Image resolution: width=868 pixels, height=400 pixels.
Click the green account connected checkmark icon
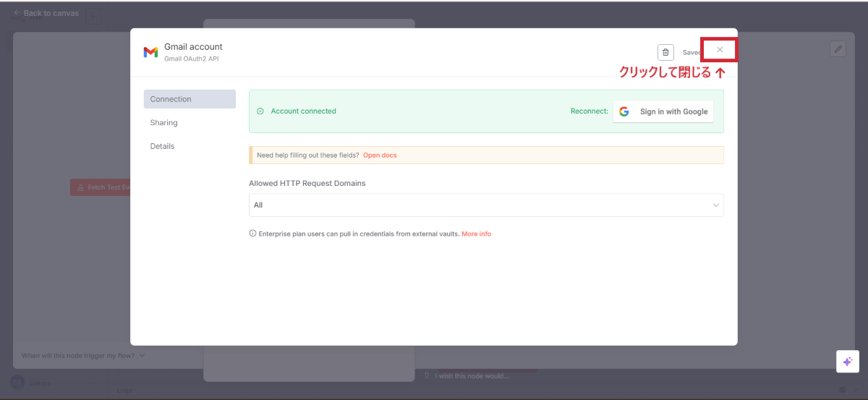(260, 111)
